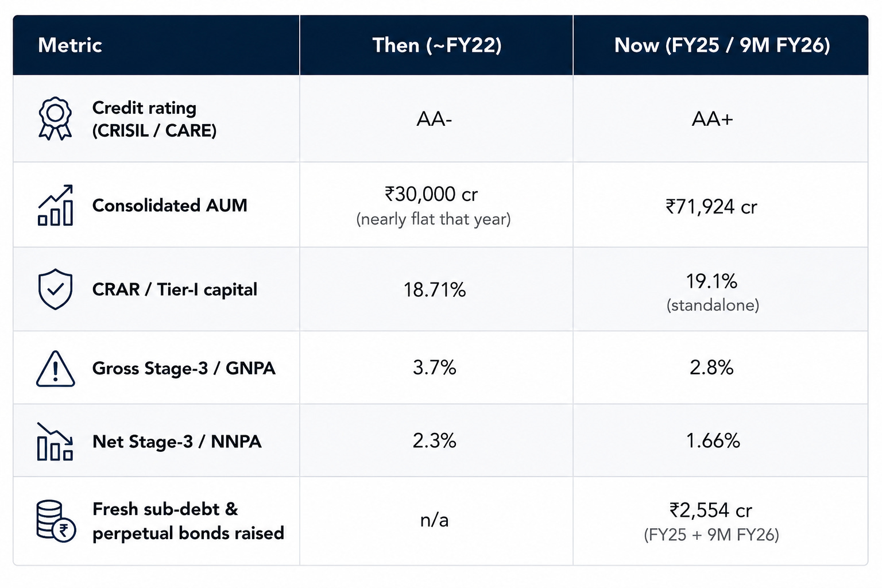Click the ₹30,000 cr AUM value

pos(431,194)
